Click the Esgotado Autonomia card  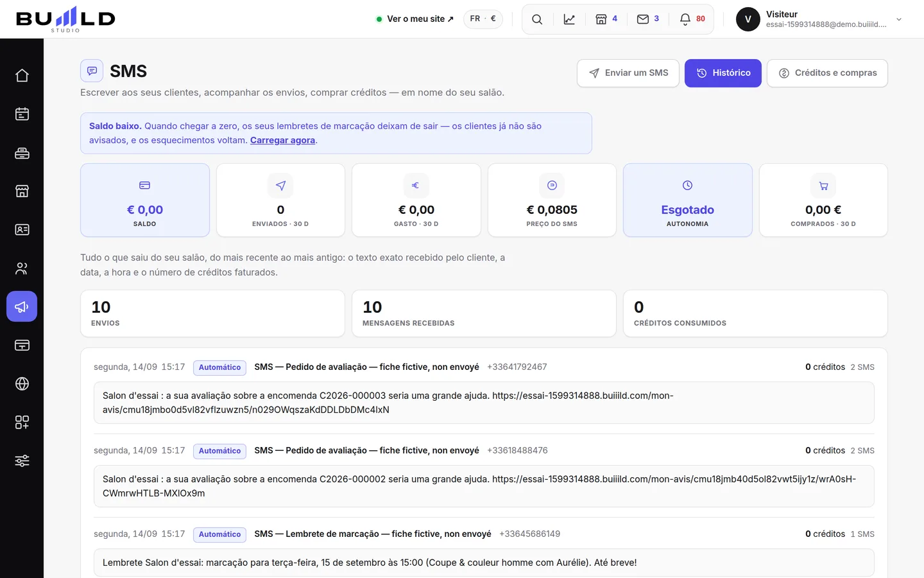[x=687, y=200]
